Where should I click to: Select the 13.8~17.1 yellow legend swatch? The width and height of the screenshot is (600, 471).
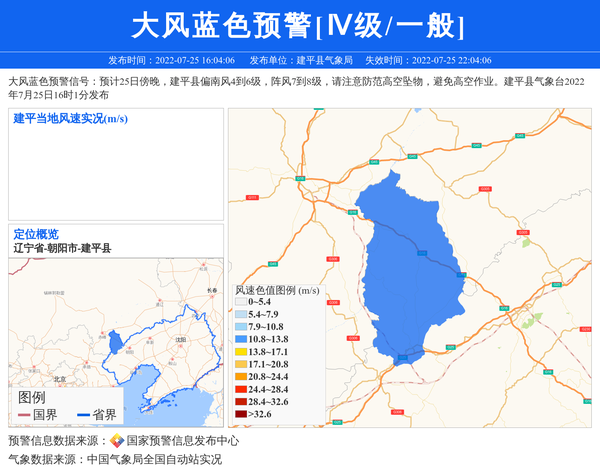(x=240, y=352)
